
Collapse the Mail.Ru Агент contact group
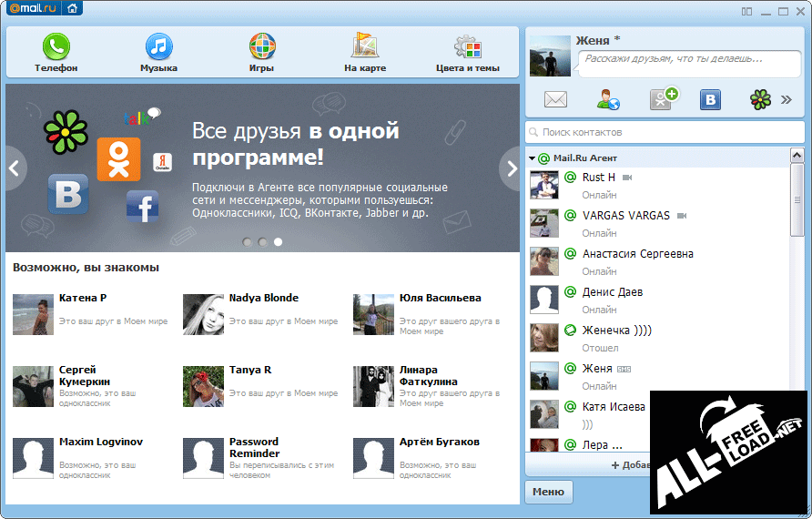532,158
